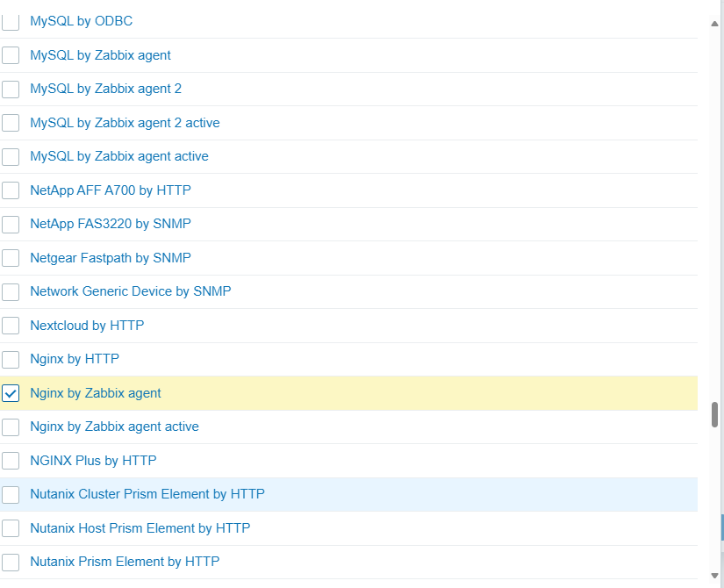
Task: Check Nutanix Cluster Prism Element by HTTP checkbox
Action: click(11, 494)
